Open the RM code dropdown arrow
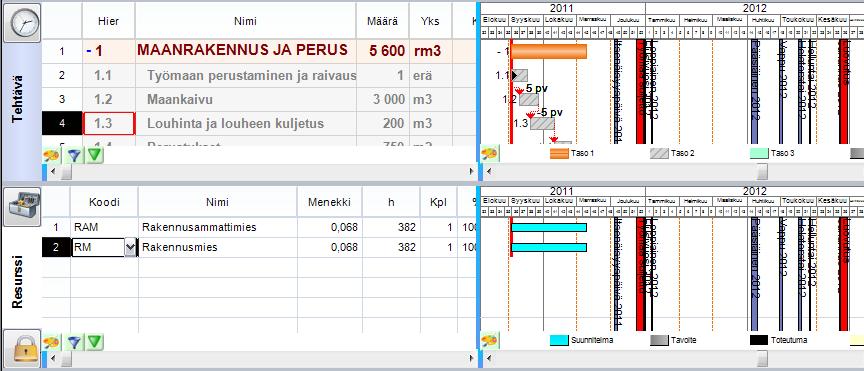 click(x=131, y=248)
